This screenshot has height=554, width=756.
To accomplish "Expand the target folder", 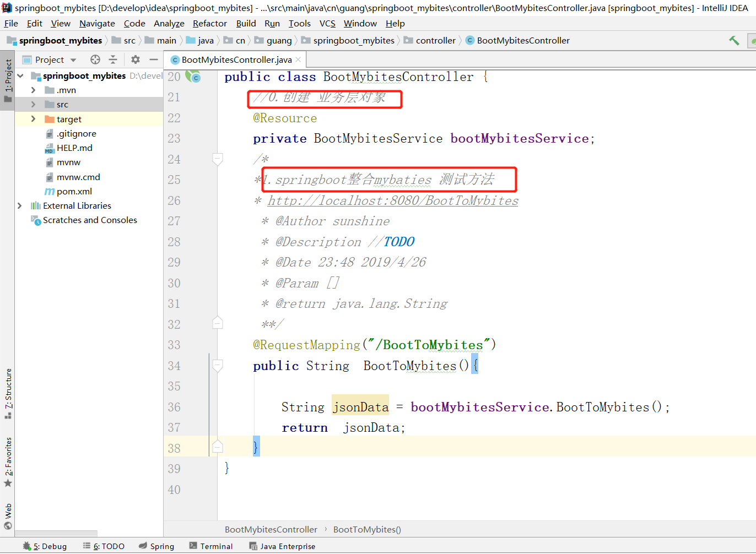I will 33,119.
